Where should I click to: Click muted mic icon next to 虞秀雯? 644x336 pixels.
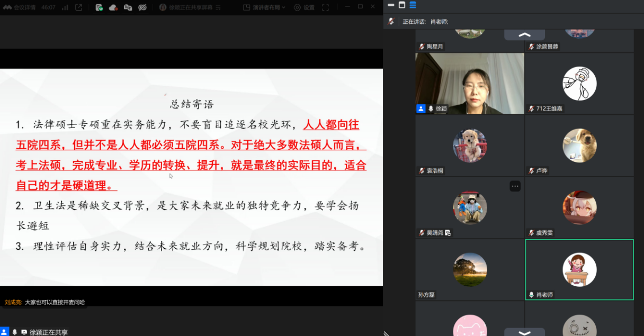coord(531,233)
